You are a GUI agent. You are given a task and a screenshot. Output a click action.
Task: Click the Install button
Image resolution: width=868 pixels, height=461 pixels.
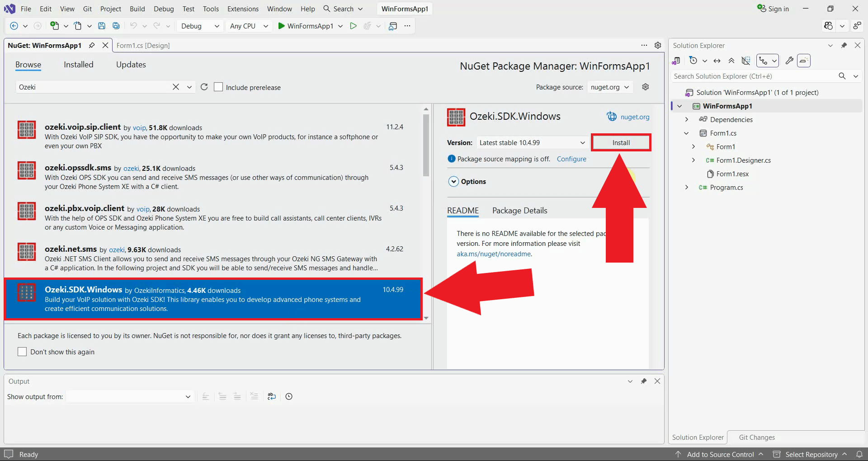(x=621, y=142)
